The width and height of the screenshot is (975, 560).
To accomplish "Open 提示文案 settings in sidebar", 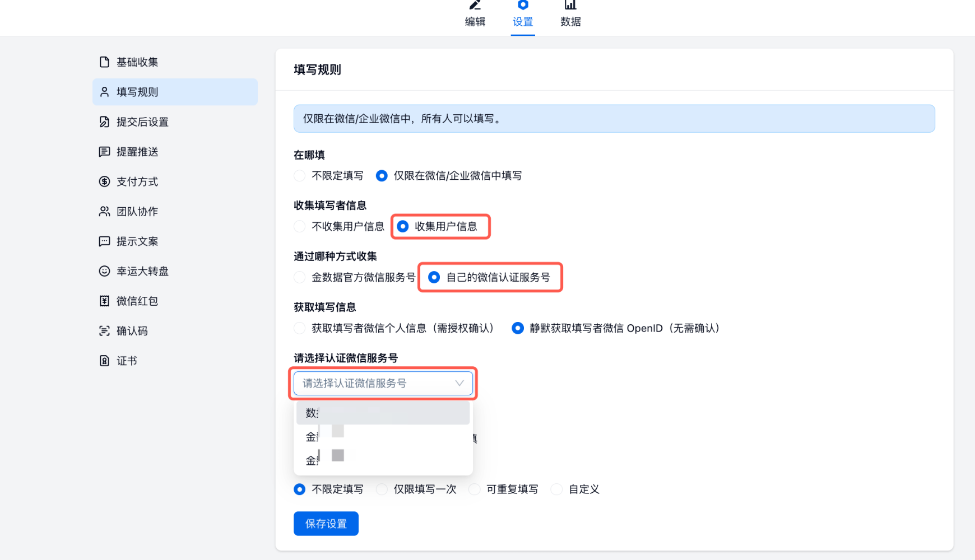I will (x=137, y=241).
